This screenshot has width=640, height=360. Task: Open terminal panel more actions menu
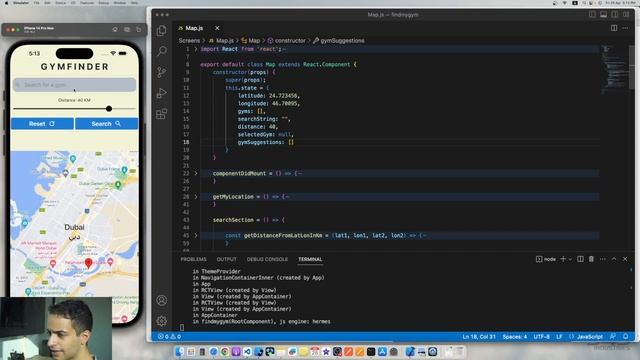(602, 259)
